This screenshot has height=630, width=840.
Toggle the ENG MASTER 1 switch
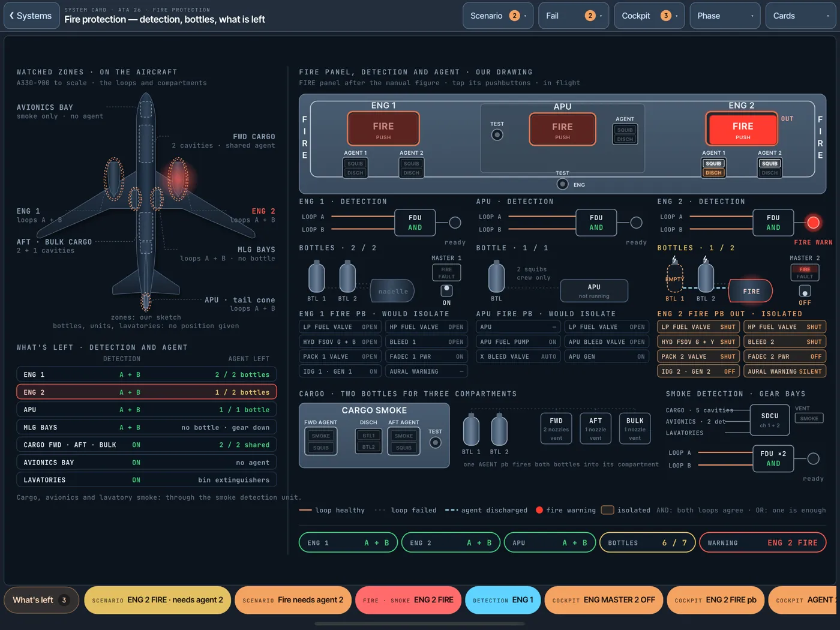pyautogui.click(x=446, y=290)
